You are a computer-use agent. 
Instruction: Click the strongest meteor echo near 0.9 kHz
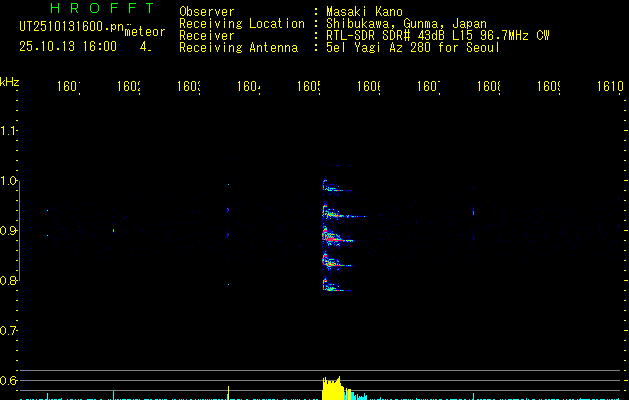coord(337,237)
